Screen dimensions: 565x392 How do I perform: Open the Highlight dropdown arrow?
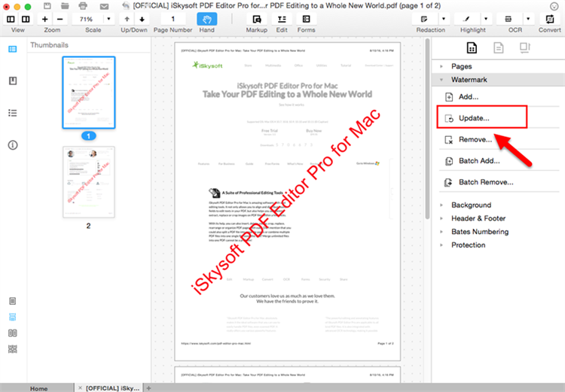(x=486, y=19)
